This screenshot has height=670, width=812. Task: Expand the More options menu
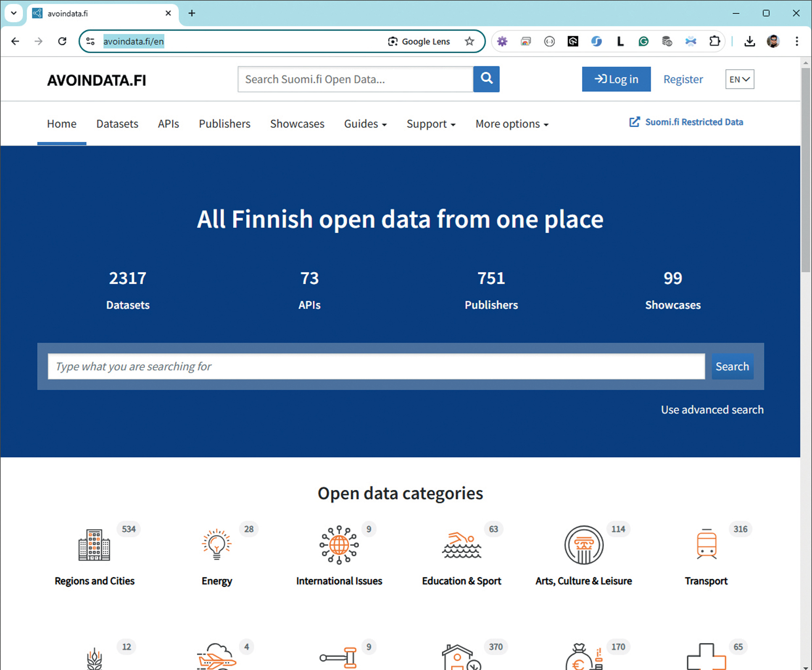[512, 124]
